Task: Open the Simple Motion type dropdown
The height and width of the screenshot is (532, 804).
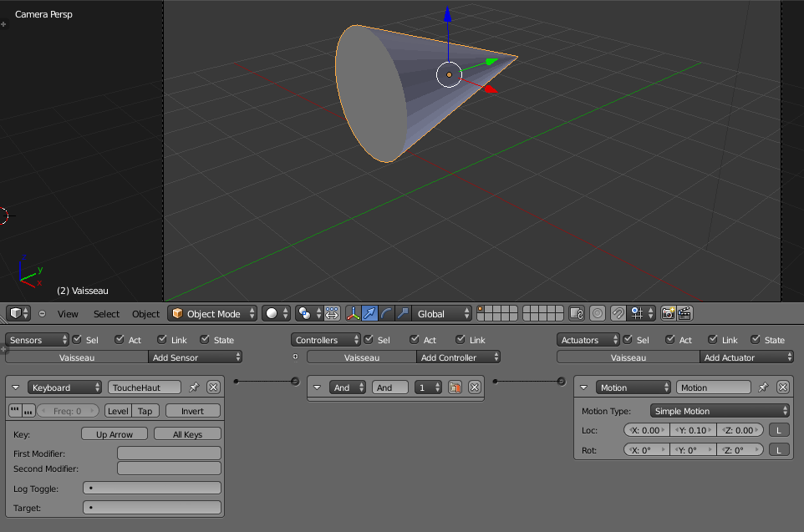Action: tap(720, 411)
